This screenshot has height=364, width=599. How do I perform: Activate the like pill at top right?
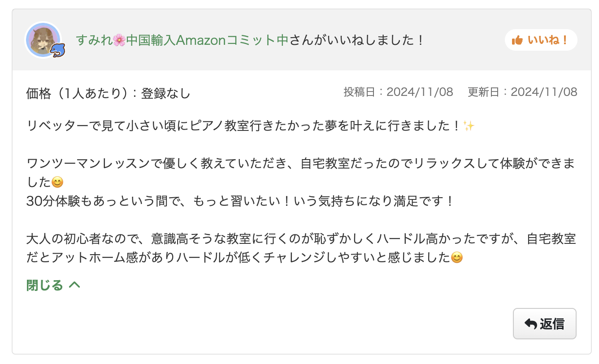point(541,40)
